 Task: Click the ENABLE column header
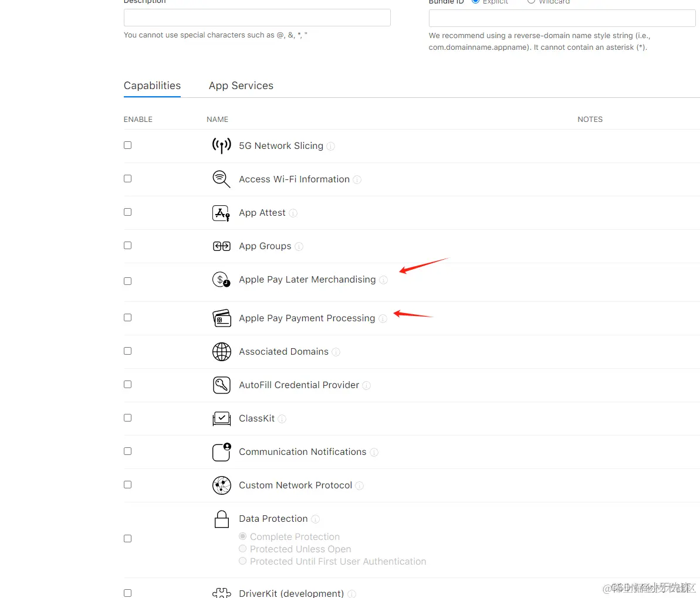(x=138, y=119)
